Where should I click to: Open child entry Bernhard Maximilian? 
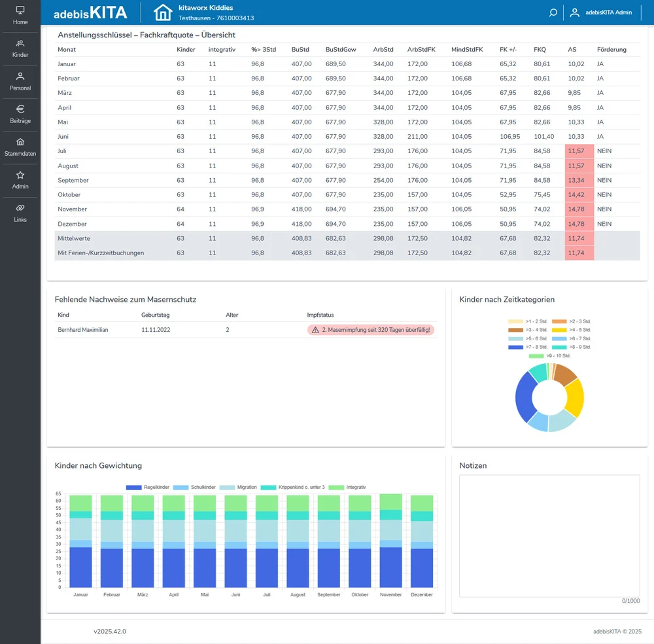pos(83,330)
